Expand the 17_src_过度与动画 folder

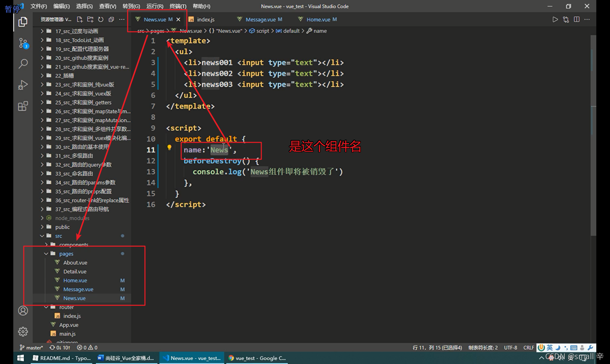[x=83, y=31]
